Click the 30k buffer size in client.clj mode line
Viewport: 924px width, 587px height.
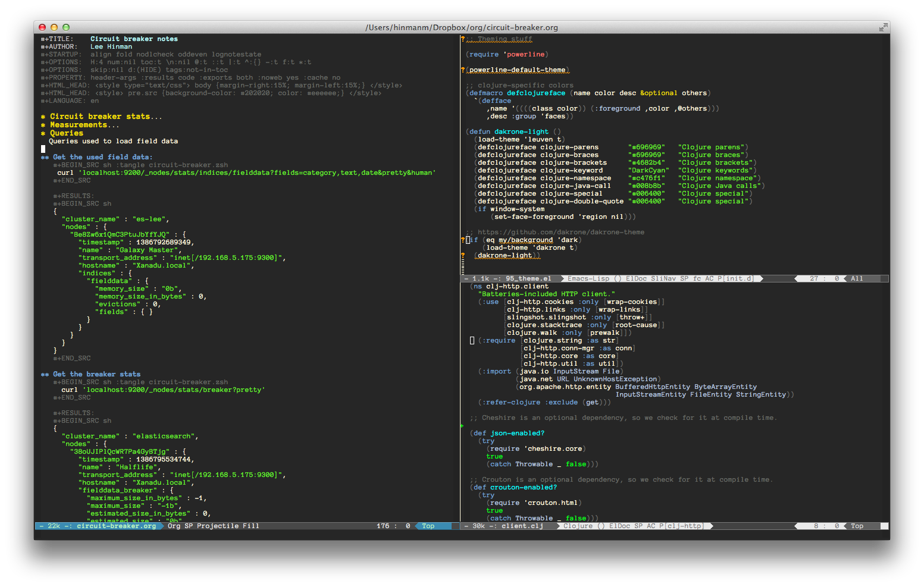[x=479, y=526]
